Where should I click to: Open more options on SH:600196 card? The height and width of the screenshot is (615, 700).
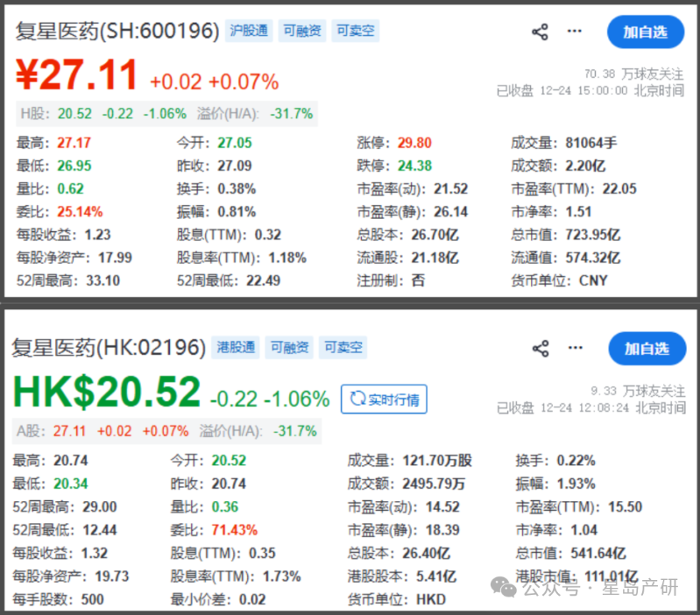point(574,32)
